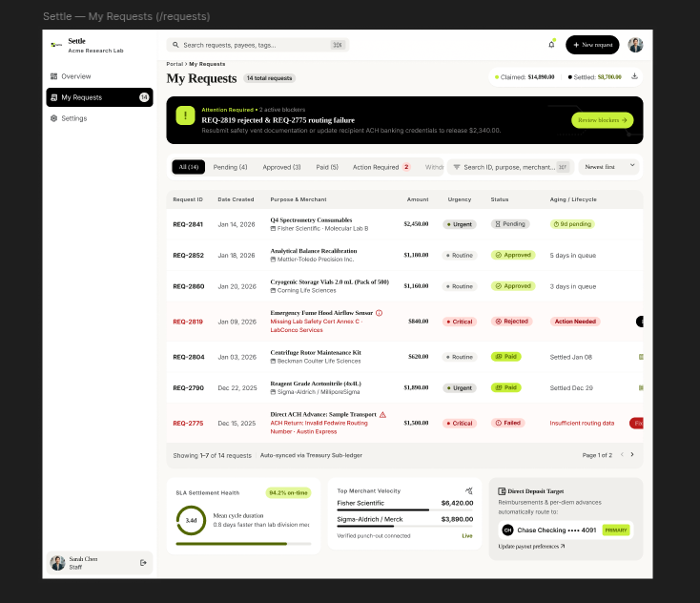Select the Pending (4) tab
Viewport: 700px width, 603px height.
coord(230,167)
